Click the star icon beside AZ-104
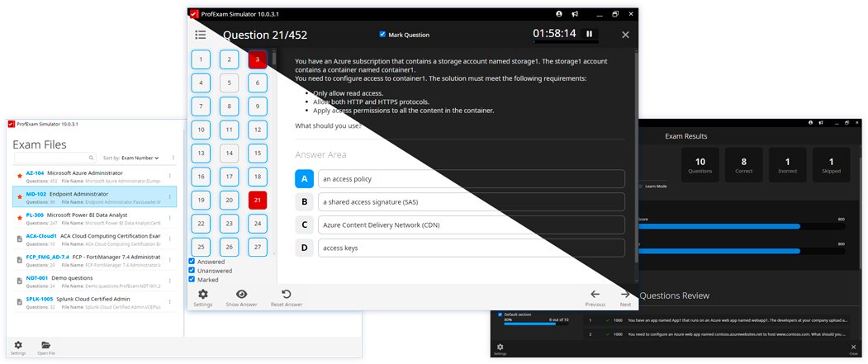 pyautogui.click(x=19, y=176)
